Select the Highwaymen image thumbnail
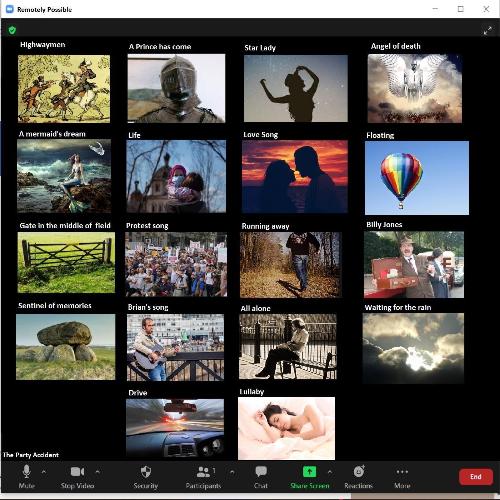The width and height of the screenshot is (500, 500). (64, 89)
